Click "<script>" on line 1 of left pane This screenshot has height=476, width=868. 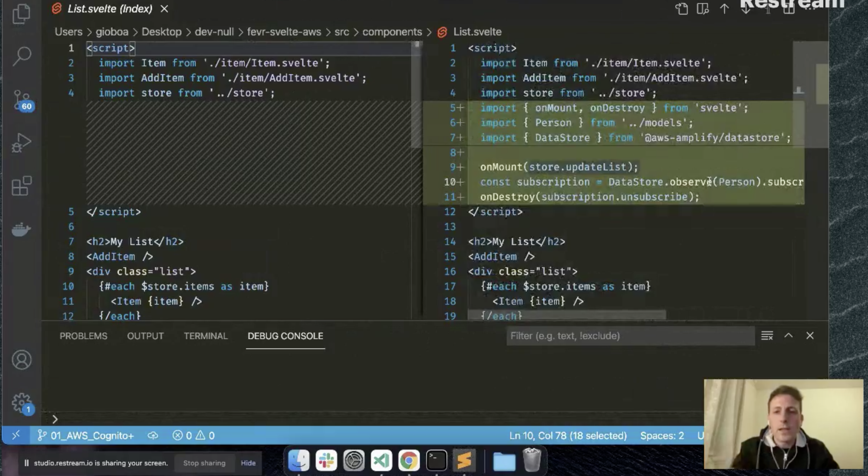pos(110,48)
